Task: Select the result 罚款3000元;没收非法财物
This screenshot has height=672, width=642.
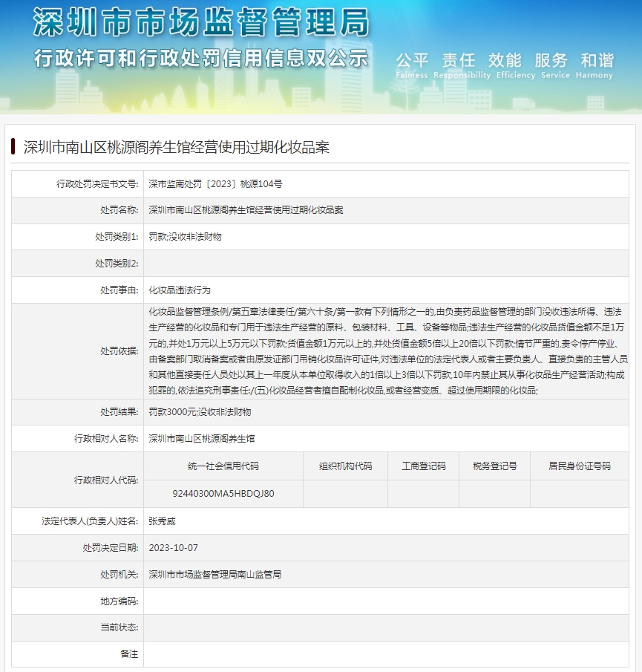Action: click(200, 412)
